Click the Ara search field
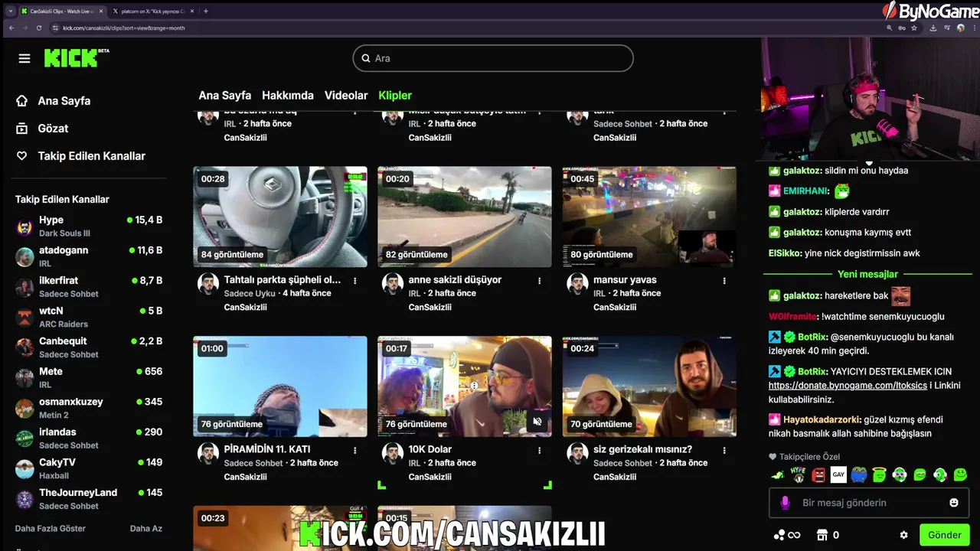This screenshot has width=980, height=551. point(493,58)
